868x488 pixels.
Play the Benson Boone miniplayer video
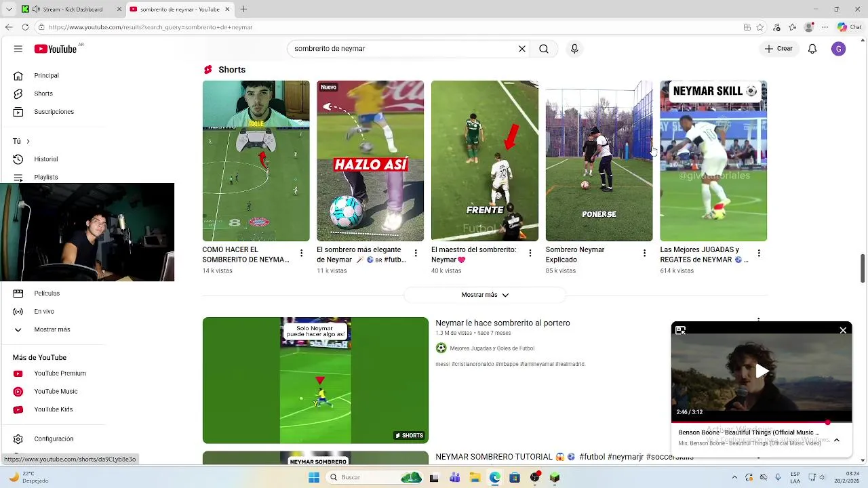coord(762,371)
